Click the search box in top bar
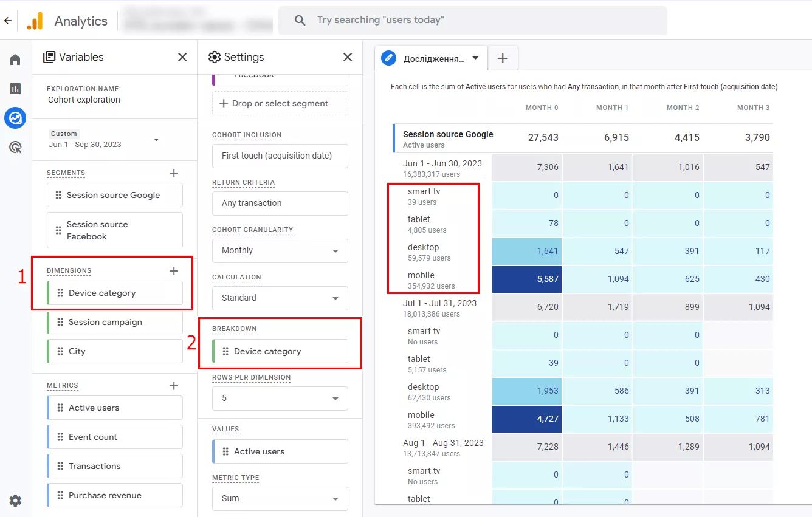Image resolution: width=812 pixels, height=517 pixels. [472, 20]
